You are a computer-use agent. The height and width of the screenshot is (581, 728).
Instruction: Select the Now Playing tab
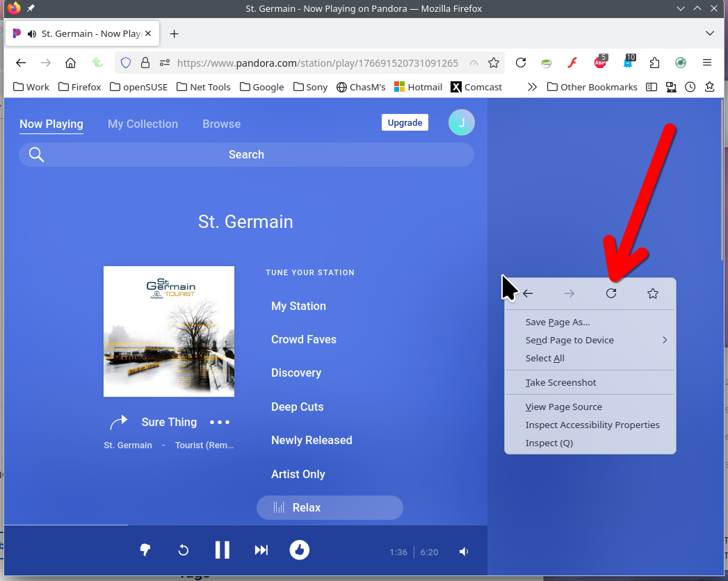point(51,124)
